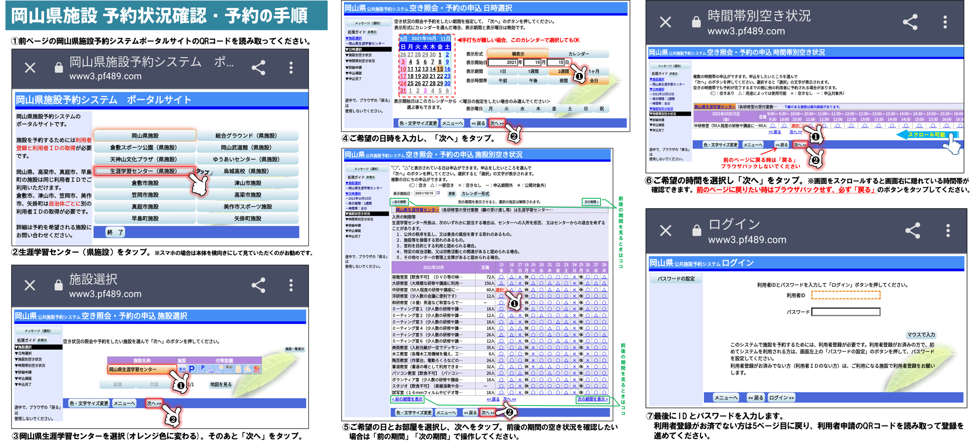Image resolution: width=980 pixels, height=445 pixels.
Task: Click メニューへ on the ログイン page
Action: click(726, 398)
